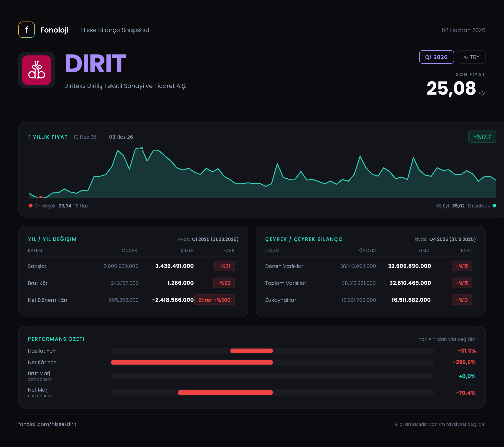Click net profit value -2.418.566.000

click(x=173, y=300)
